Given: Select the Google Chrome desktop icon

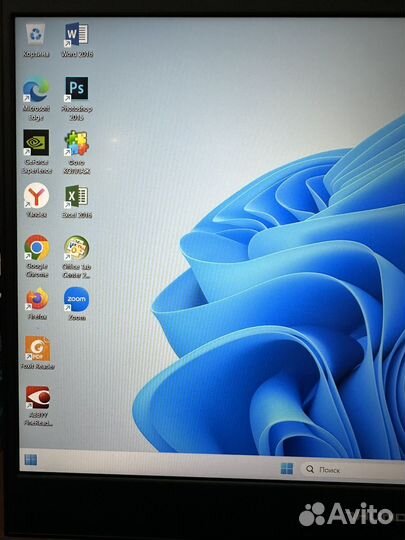Looking at the screenshot, I should [x=37, y=256].
